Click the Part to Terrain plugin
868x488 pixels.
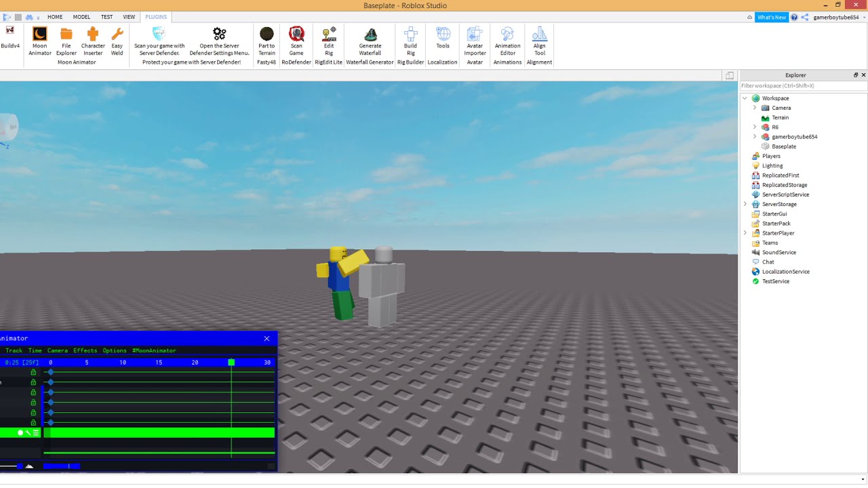tap(267, 41)
